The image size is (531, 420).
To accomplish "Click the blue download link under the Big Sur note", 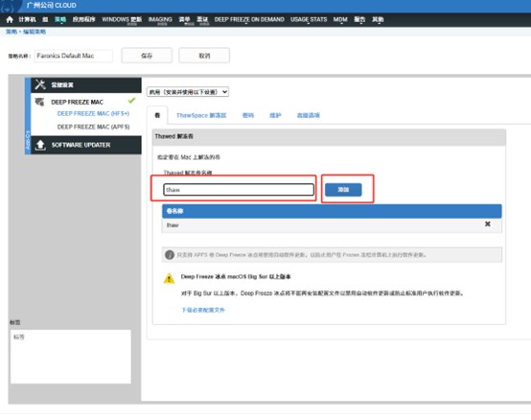I will pyautogui.click(x=203, y=310).
